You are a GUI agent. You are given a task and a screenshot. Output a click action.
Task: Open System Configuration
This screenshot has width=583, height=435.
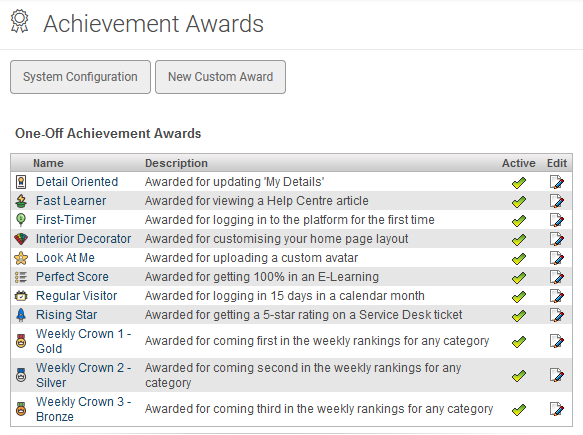[x=80, y=77]
